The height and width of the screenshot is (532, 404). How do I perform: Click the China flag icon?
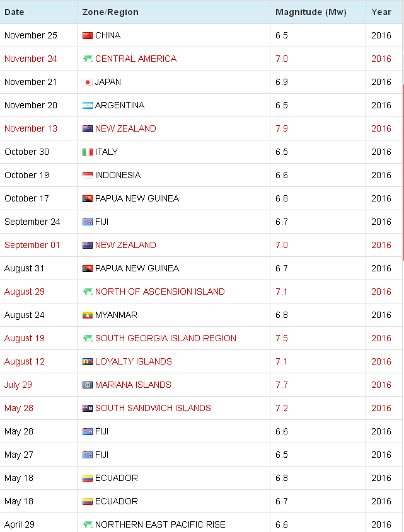tap(88, 35)
